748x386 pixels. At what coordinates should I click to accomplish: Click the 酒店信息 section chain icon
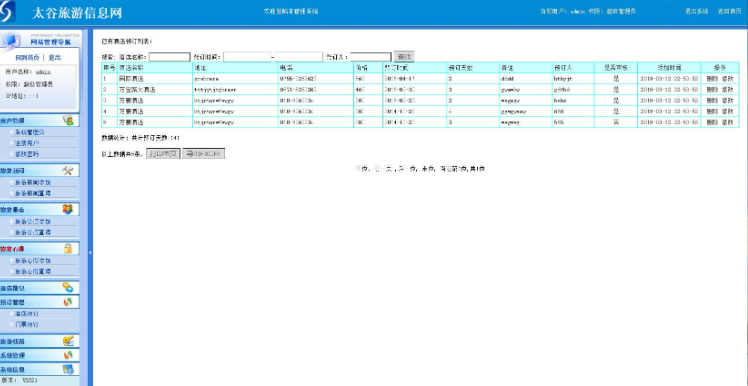coord(68,288)
